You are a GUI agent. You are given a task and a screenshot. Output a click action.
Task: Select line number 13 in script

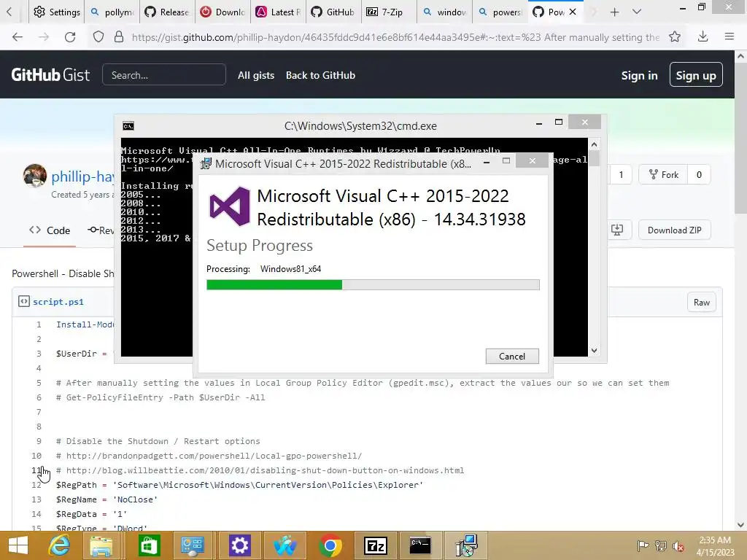pos(36,499)
